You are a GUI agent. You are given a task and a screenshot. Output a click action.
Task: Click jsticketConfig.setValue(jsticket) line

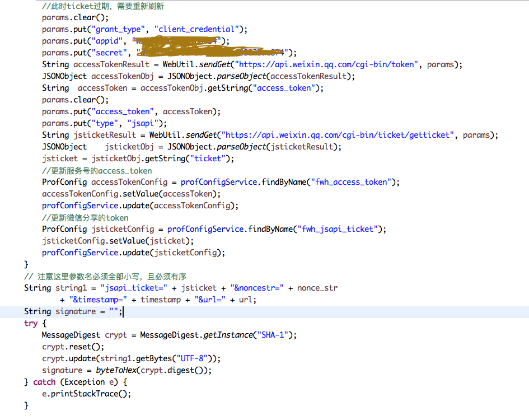118,241
